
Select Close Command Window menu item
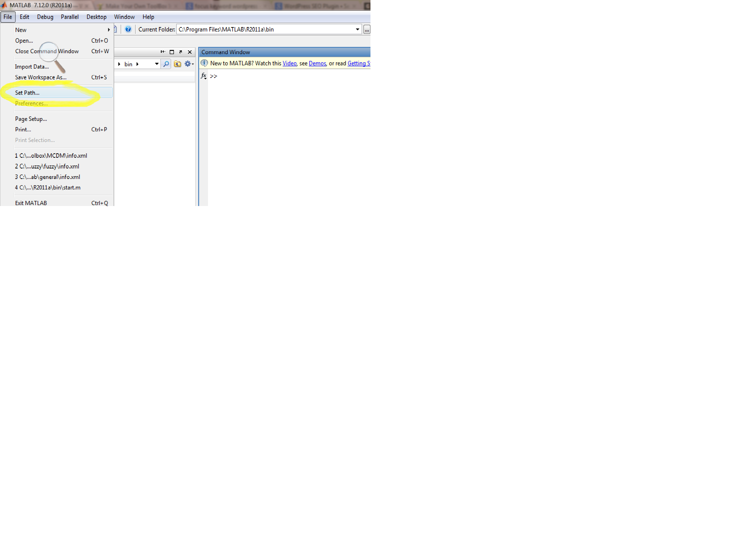[63, 51]
